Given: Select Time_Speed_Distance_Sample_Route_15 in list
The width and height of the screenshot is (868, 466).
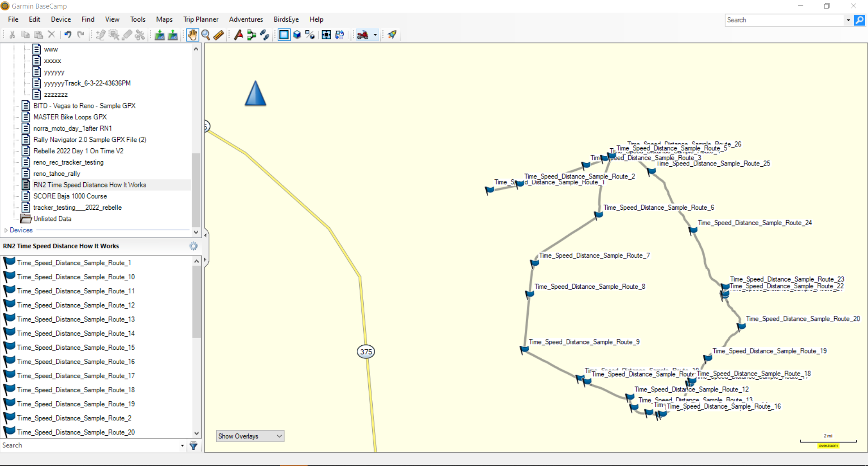Looking at the screenshot, I should pyautogui.click(x=76, y=348).
